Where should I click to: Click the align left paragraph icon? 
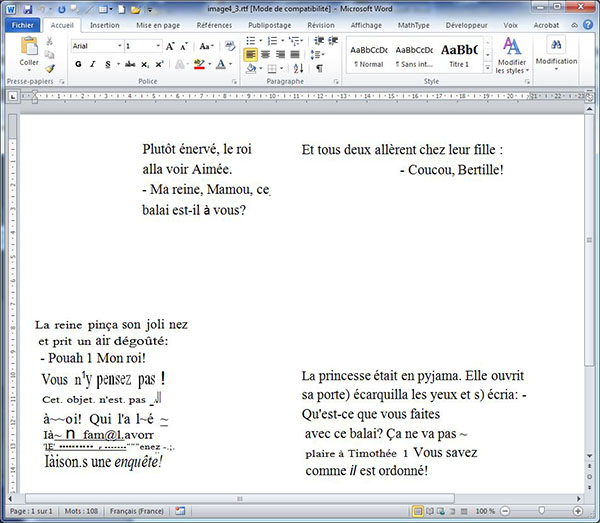(x=251, y=54)
